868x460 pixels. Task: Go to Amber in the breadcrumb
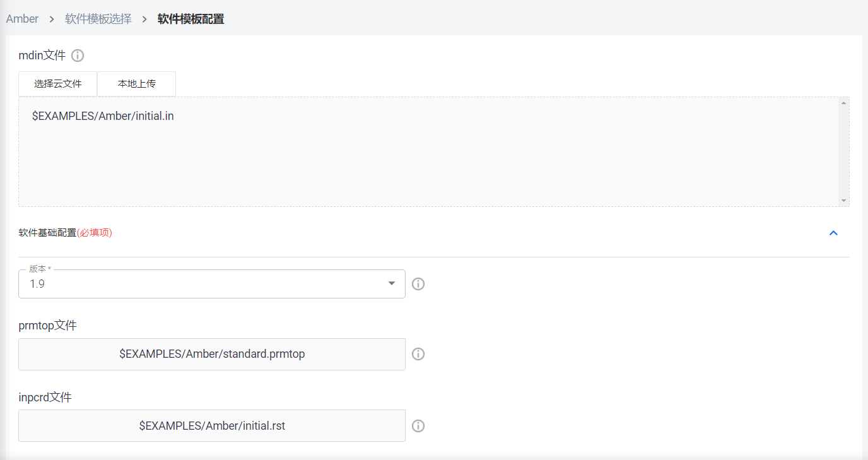[23, 19]
